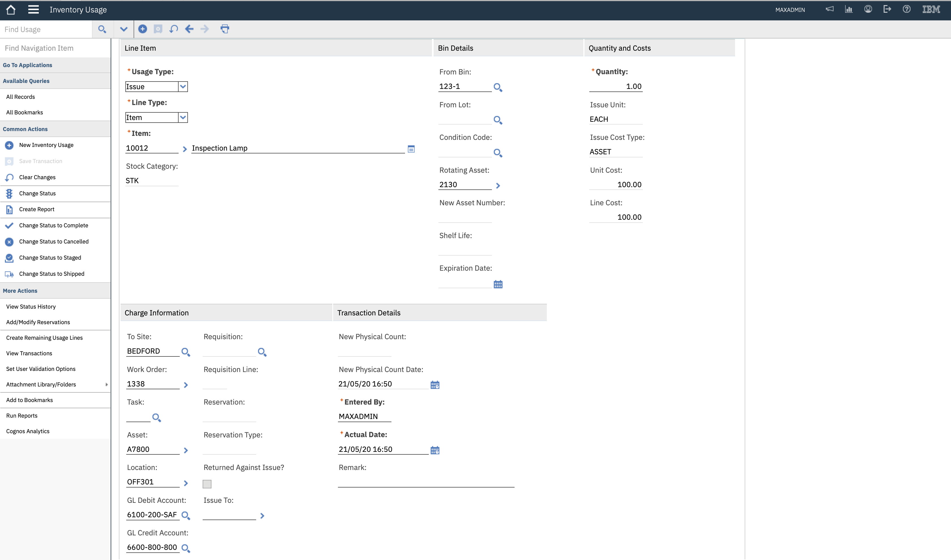The image size is (951, 560).
Task: Click the help question mark icon
Action: (x=907, y=9)
